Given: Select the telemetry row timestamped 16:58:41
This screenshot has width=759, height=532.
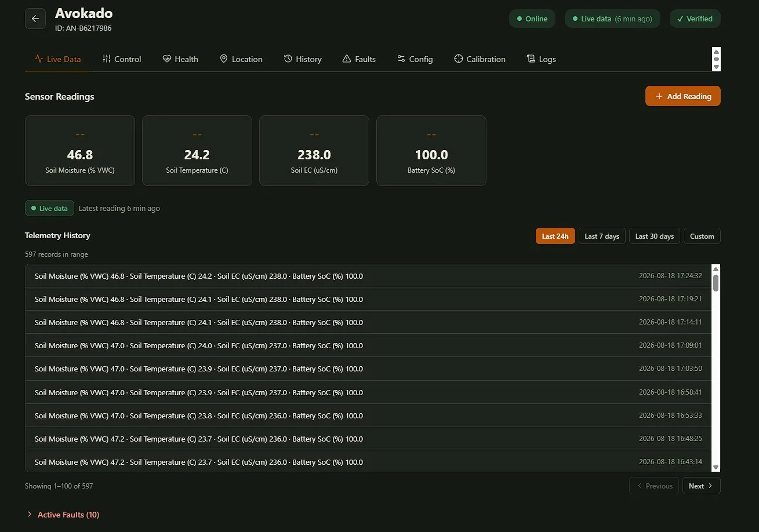Looking at the screenshot, I should [x=368, y=392].
